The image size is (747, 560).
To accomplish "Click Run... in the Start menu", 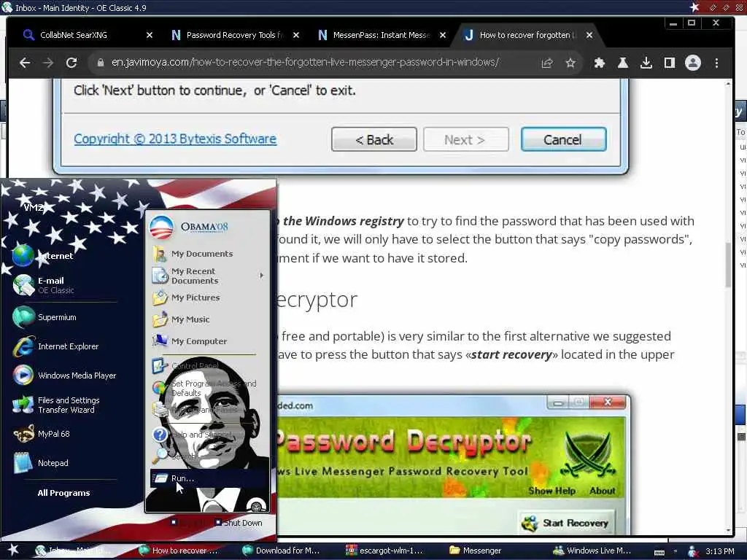I will click(209, 478).
